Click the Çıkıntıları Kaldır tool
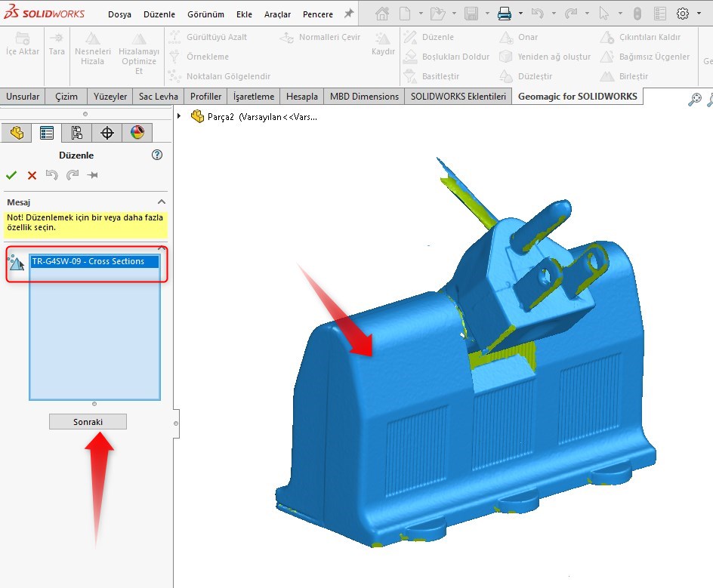 640,37
